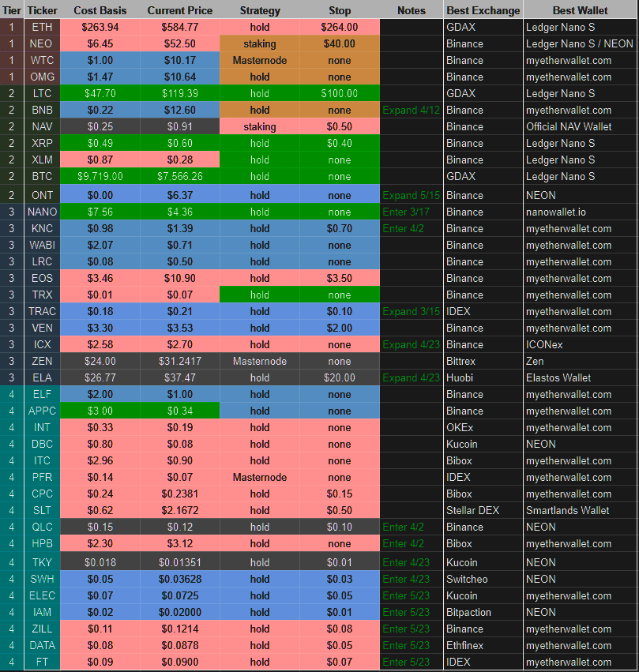Click XLM cost basis $0.87
The image size is (639, 672).
(100, 160)
